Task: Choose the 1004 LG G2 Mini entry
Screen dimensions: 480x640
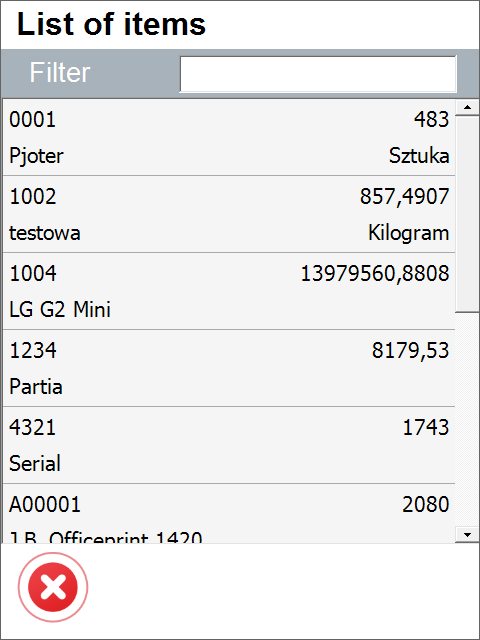Action: (x=229, y=291)
